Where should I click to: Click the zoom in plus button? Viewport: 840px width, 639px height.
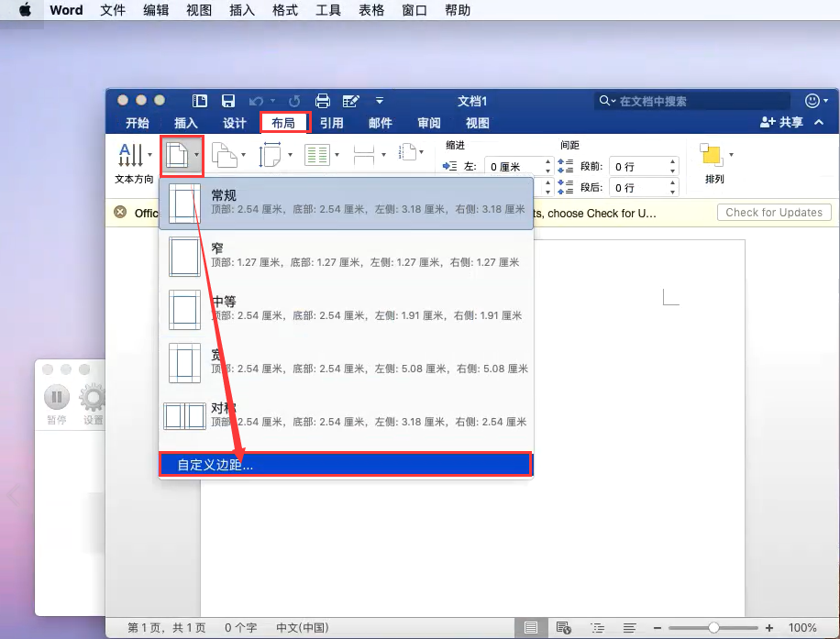[x=769, y=628]
